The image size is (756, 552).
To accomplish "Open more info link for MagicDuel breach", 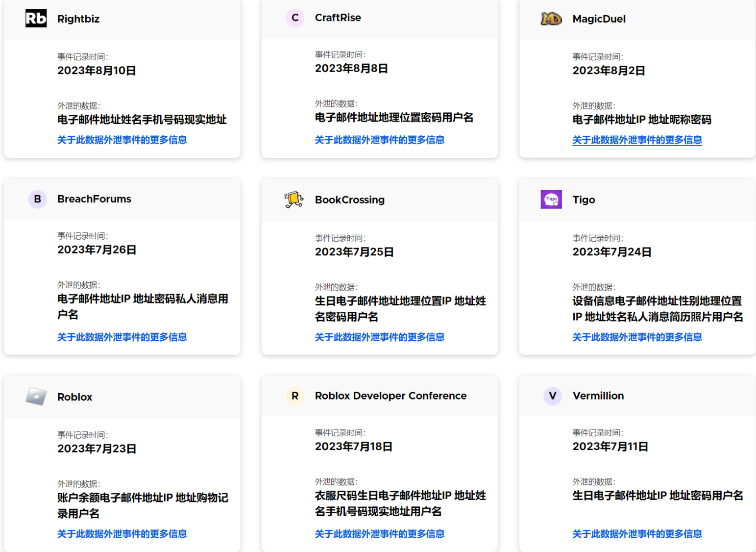I will (x=637, y=140).
